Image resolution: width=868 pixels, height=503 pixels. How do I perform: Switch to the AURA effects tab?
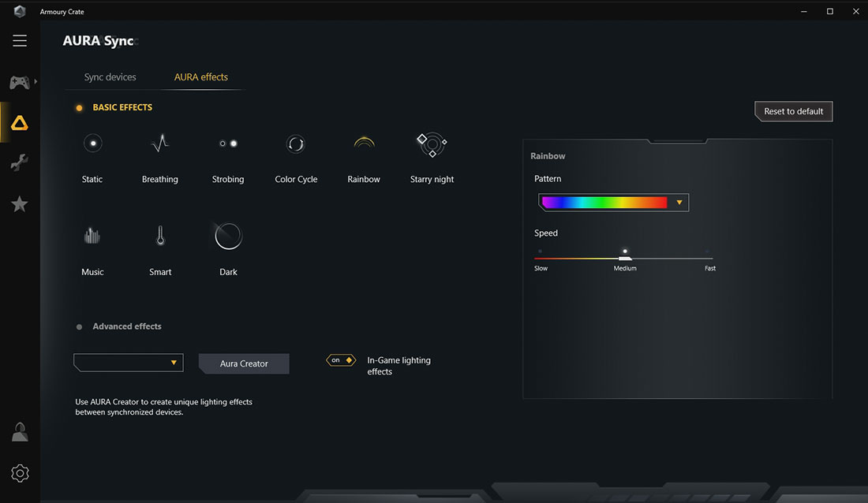201,77
